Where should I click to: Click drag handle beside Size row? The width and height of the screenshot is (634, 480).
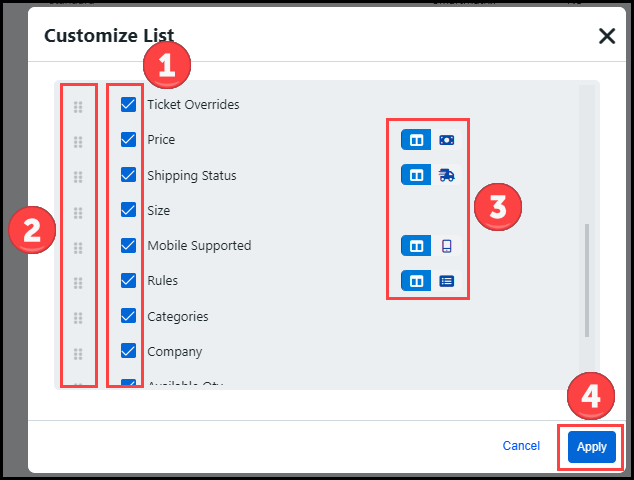click(78, 212)
